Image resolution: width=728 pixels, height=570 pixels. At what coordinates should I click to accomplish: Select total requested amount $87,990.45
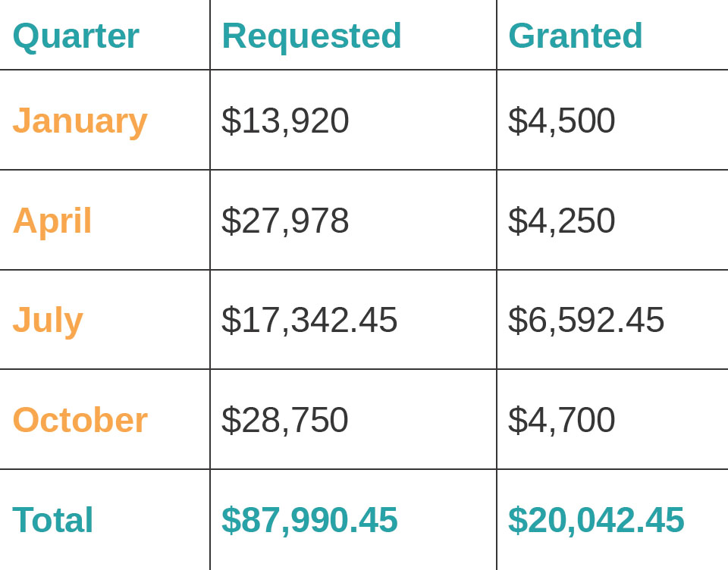tap(309, 520)
